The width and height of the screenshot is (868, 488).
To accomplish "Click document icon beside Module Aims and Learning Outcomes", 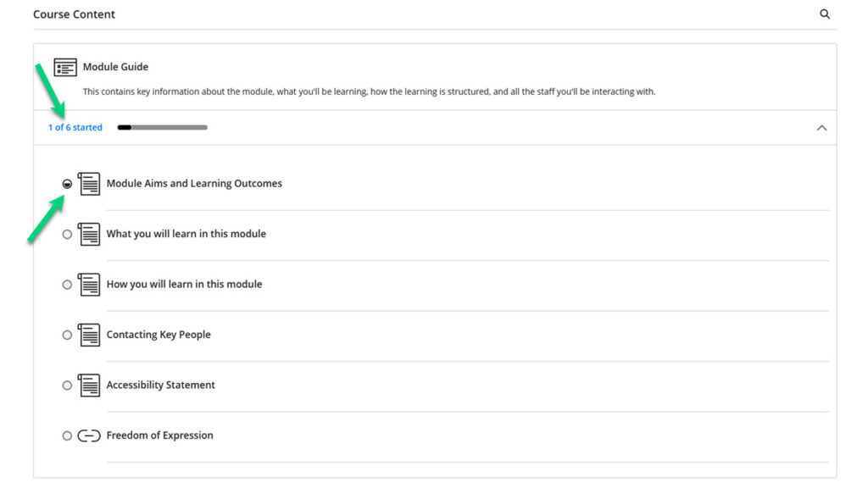I will coord(88,184).
